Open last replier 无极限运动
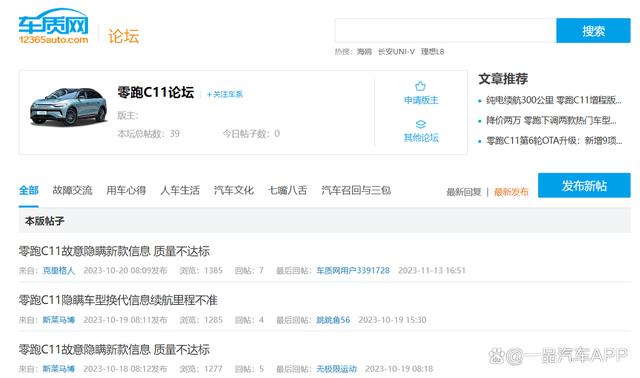 coord(336,369)
